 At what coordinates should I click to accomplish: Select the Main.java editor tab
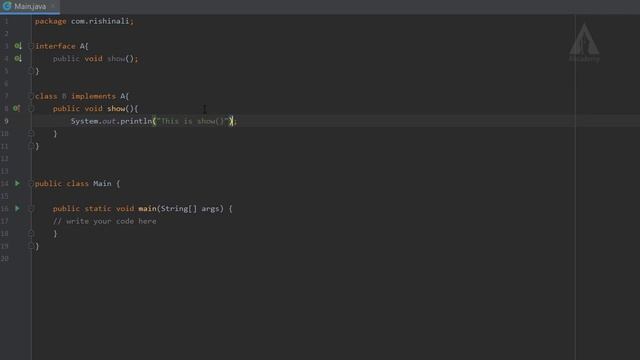pyautogui.click(x=30, y=7)
